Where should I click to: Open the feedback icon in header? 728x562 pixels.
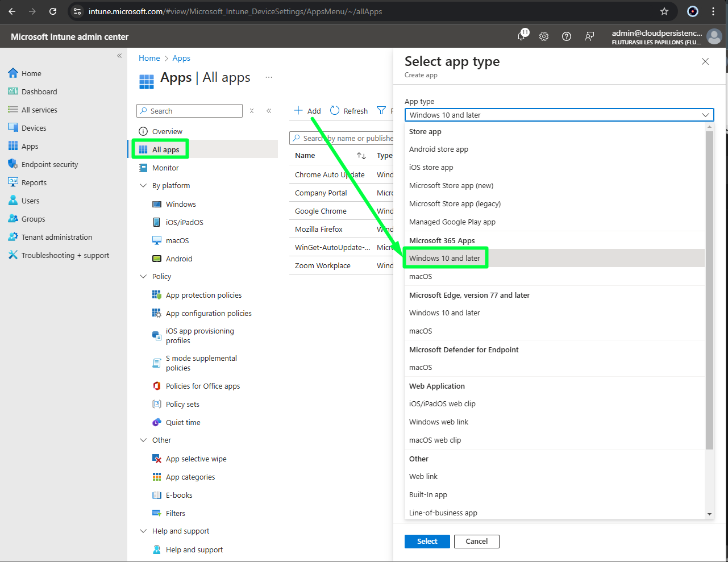pos(589,36)
